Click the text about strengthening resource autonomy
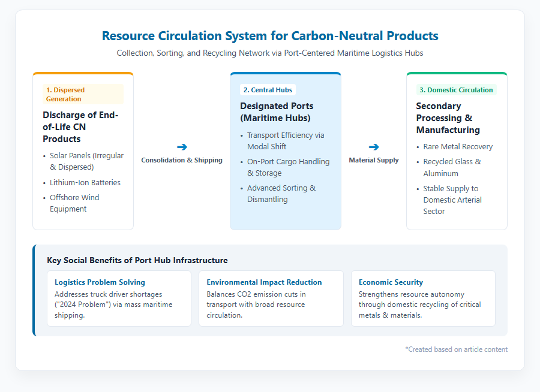The image size is (540, 392). click(x=419, y=304)
